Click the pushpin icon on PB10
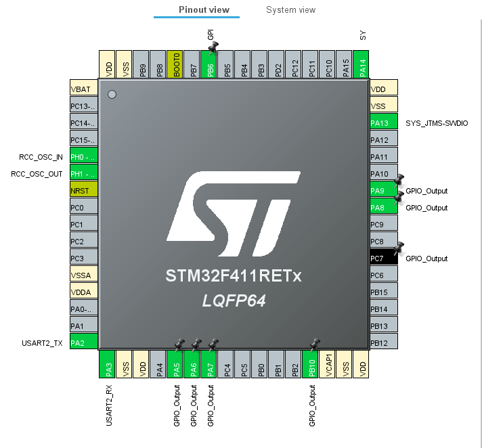The image size is (482, 448). [315, 345]
